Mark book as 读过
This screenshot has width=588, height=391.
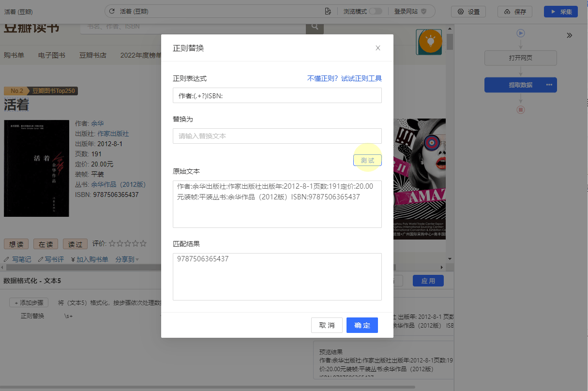tap(75, 244)
